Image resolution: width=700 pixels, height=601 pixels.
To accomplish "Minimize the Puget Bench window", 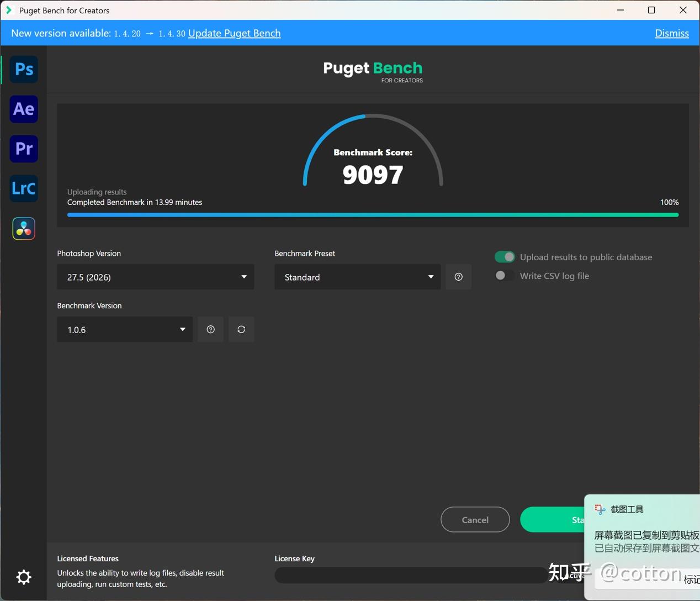I will pyautogui.click(x=621, y=10).
